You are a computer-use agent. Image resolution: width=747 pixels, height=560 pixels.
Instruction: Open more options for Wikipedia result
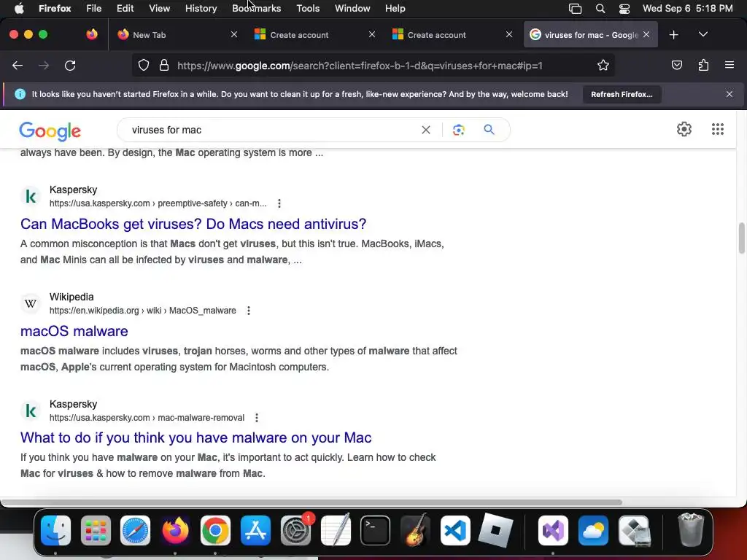coord(249,311)
